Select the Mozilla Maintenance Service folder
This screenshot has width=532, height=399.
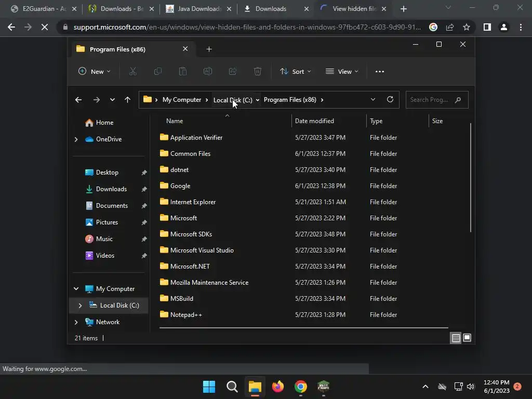click(x=209, y=283)
